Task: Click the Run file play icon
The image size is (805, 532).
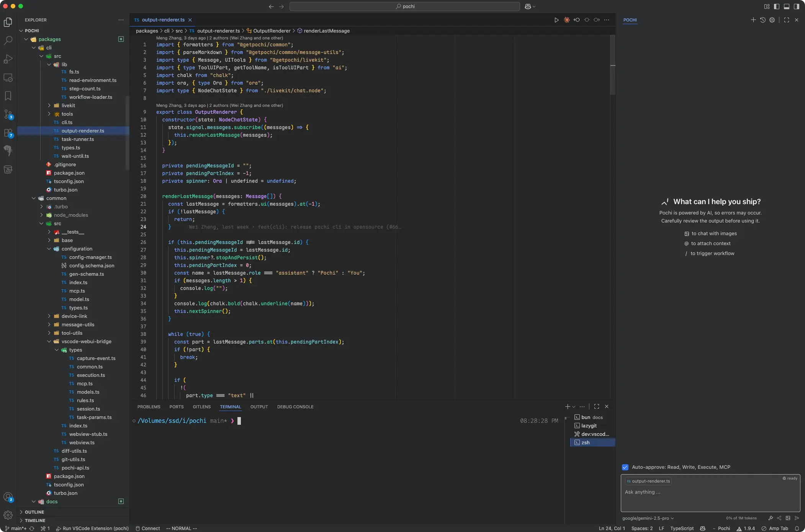Action: click(556, 20)
